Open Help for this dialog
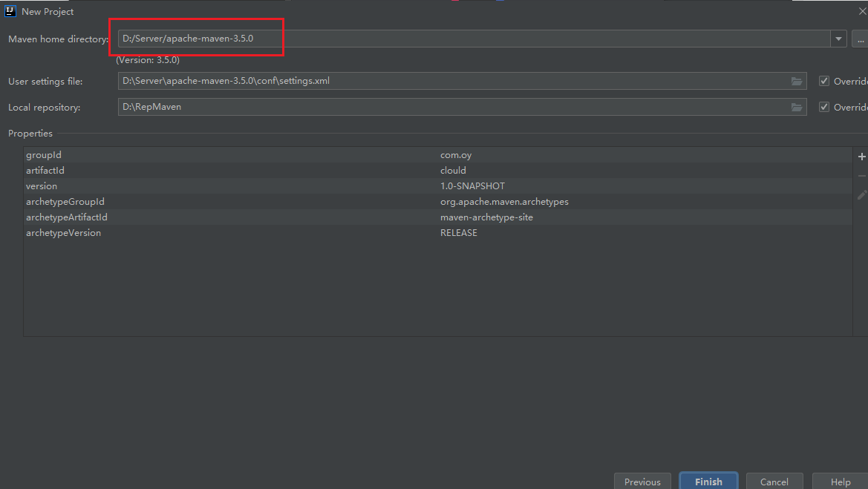868x489 pixels. point(841,482)
